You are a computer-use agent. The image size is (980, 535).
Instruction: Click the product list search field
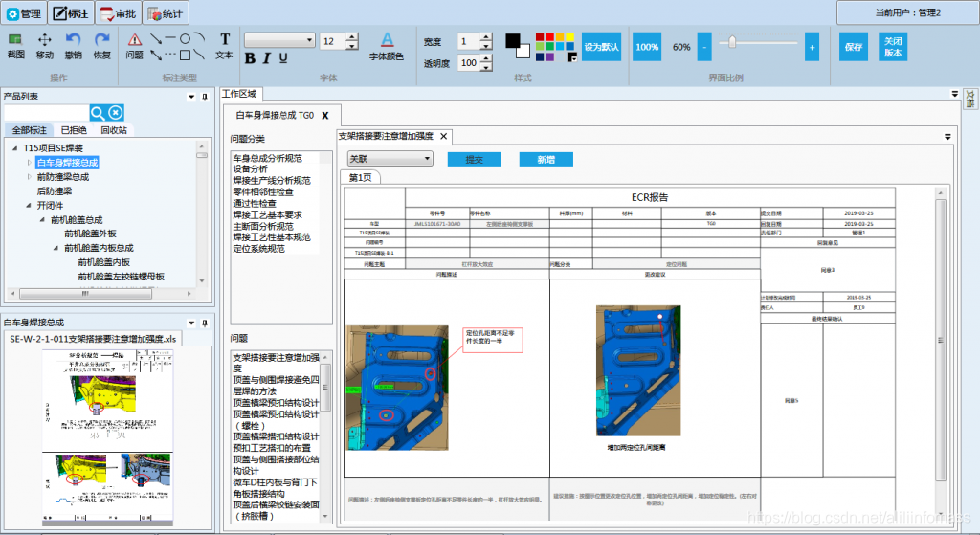tap(46, 113)
